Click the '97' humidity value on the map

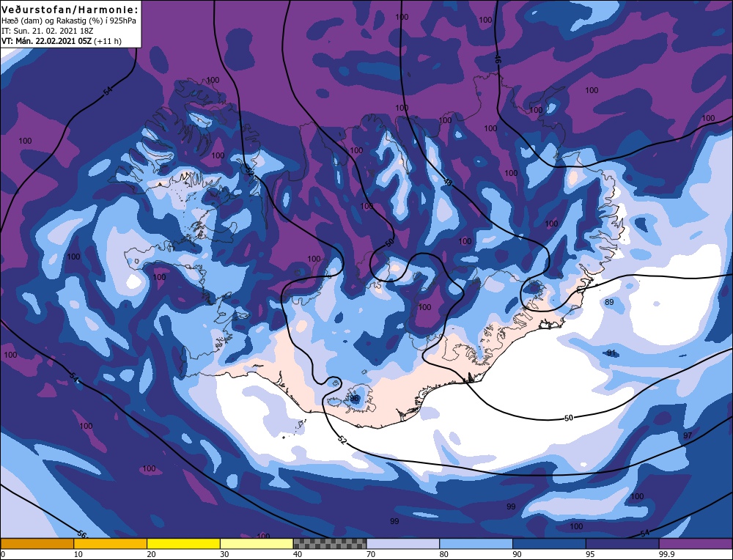(x=688, y=435)
